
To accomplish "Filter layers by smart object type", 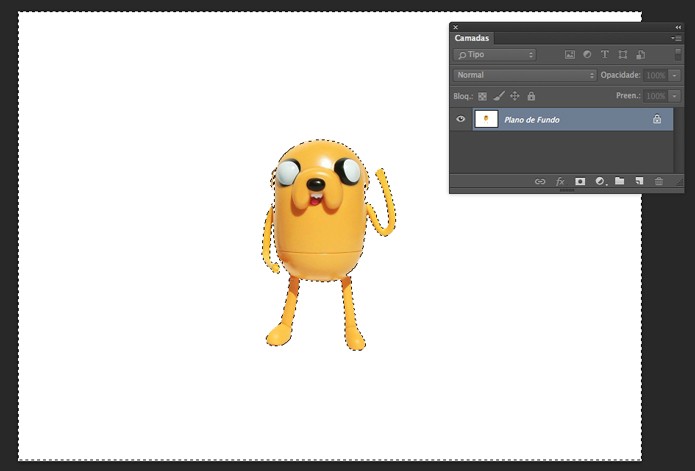I will click(x=640, y=54).
